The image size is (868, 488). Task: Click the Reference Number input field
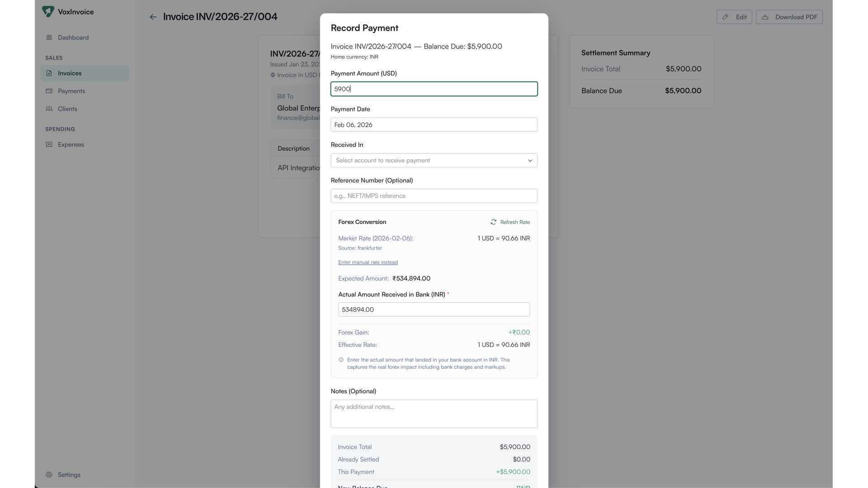pyautogui.click(x=434, y=196)
